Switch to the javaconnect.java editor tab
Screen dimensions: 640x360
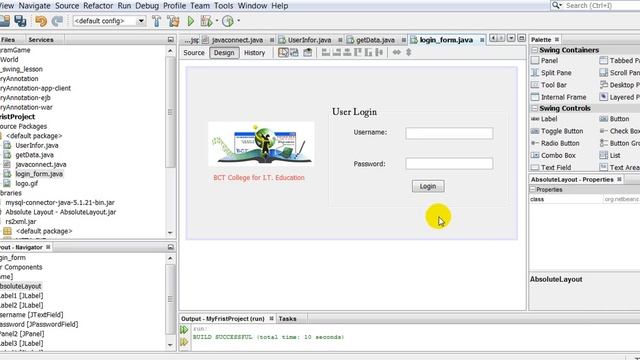click(237, 40)
